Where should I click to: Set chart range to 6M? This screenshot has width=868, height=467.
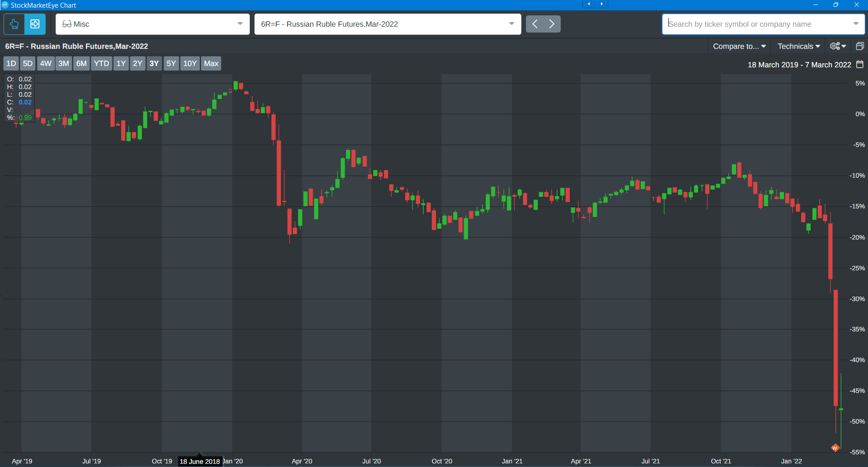(x=81, y=63)
